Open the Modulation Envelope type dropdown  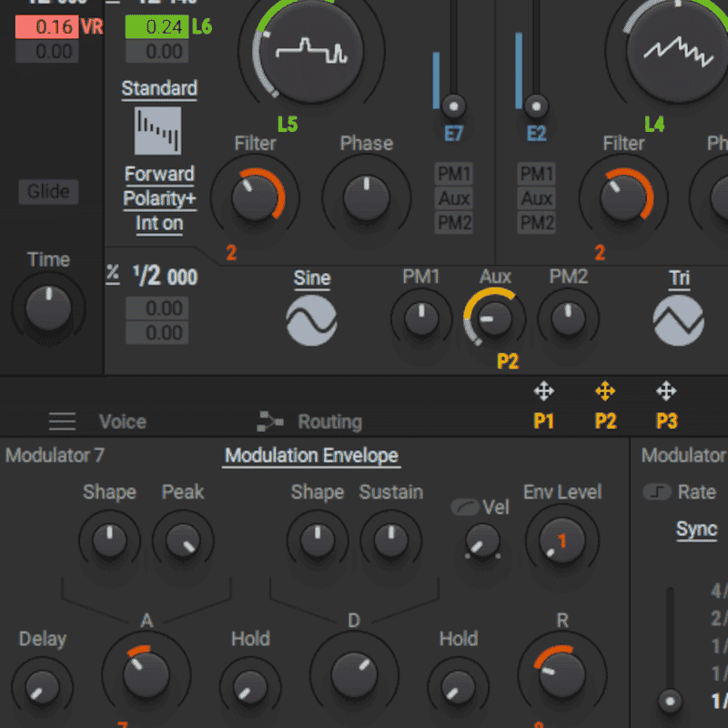[x=311, y=456]
